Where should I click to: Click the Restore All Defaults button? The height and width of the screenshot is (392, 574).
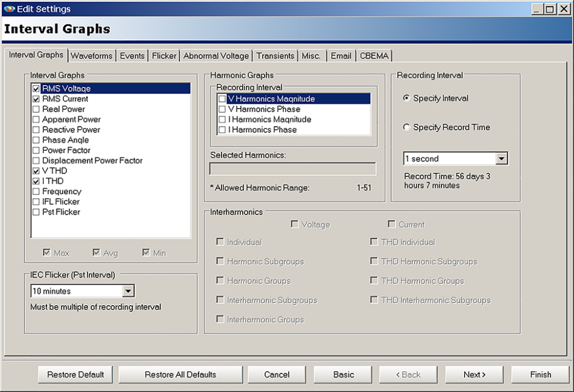(180, 374)
